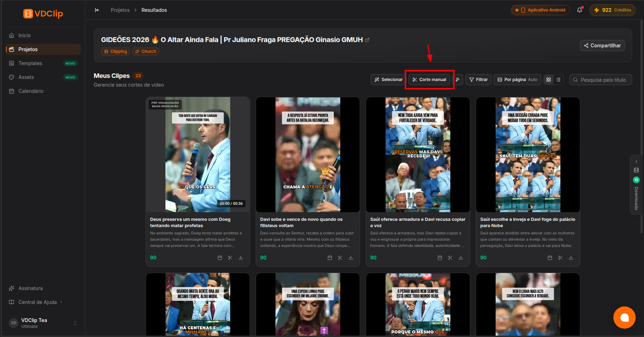Play the 'Deus preserva um mesmo' clip thumbnail

[x=198, y=154]
